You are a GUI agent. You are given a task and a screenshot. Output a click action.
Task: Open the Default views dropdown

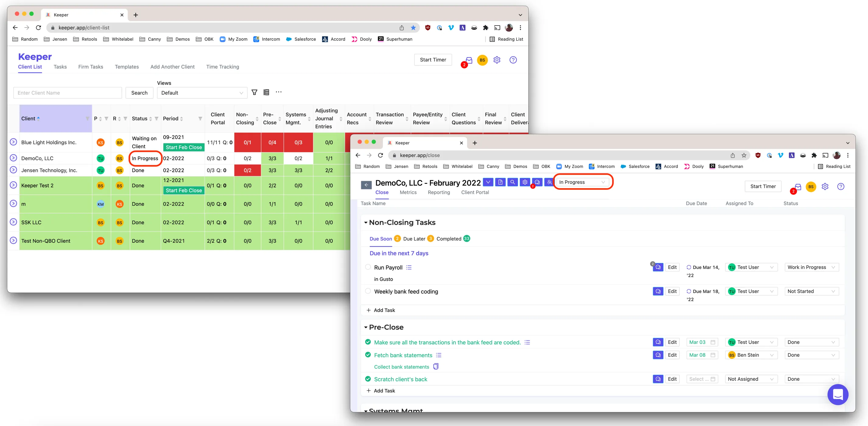[202, 93]
